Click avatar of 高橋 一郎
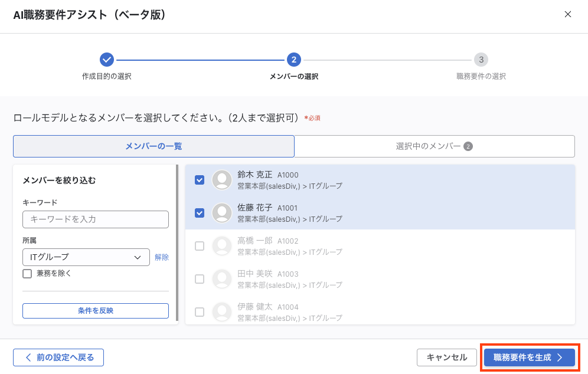Viewport: 588px width, 374px height. pyautogui.click(x=222, y=246)
